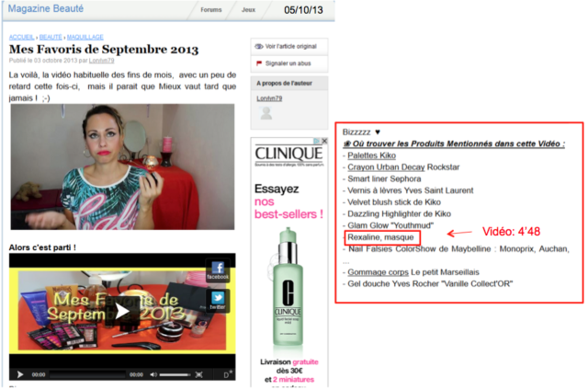Adjust the video volume slider
The width and height of the screenshot is (588, 390).
click(x=175, y=374)
